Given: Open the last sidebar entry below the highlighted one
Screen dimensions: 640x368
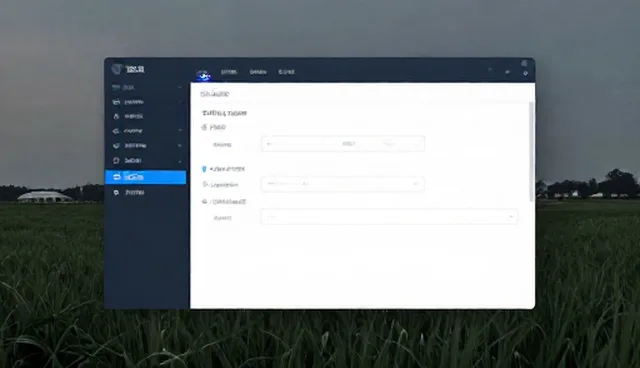Looking at the screenshot, I should tap(146, 192).
